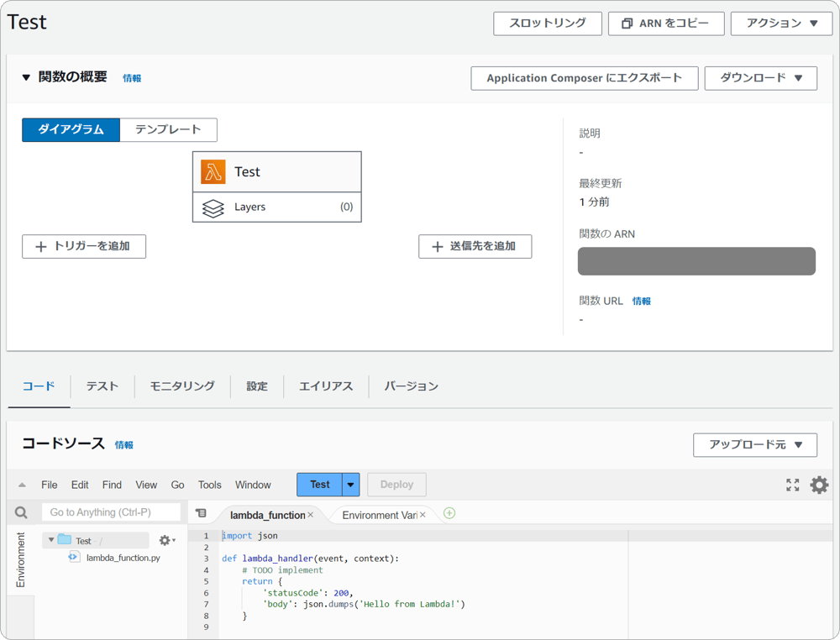The image size is (840, 640).
Task: Open the テスト tab
Action: [x=102, y=386]
